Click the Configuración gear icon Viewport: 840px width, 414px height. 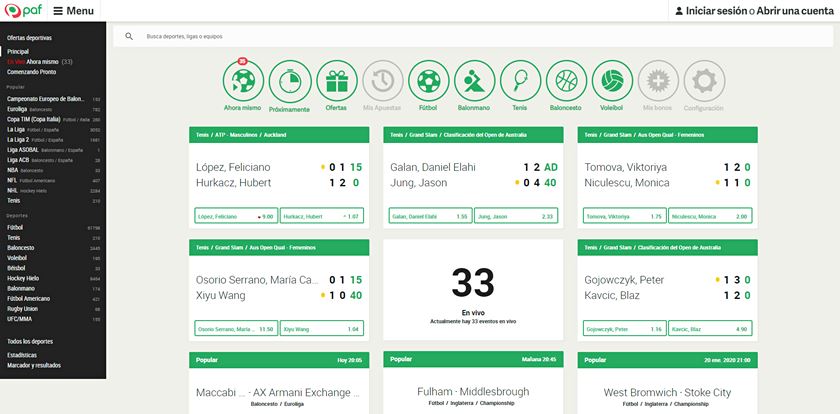tap(704, 80)
